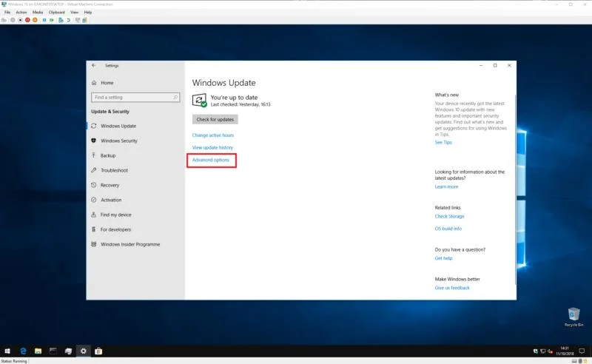This screenshot has width=592, height=364.
Task: Click the search magnifier icon in Settings
Action: tap(175, 98)
